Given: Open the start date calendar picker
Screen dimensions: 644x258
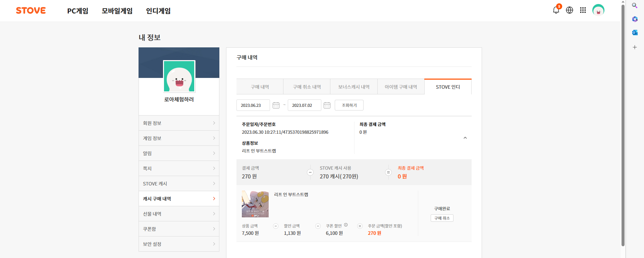Looking at the screenshot, I should pos(276,105).
